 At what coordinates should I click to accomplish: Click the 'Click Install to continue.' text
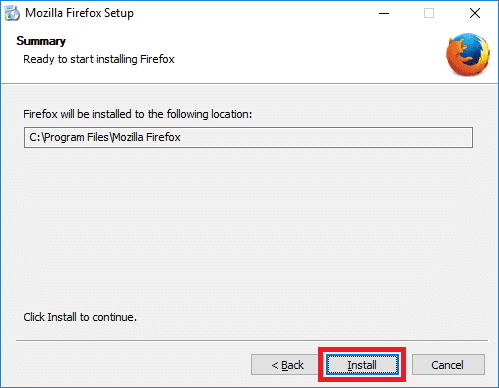80,317
